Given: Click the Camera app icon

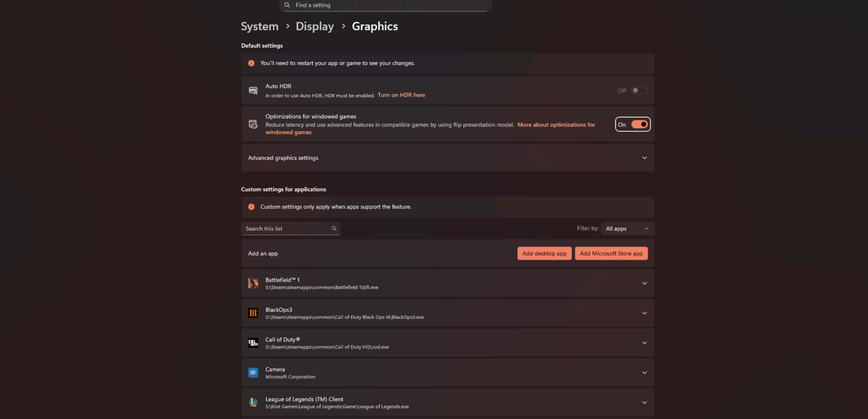Looking at the screenshot, I should pos(253,372).
